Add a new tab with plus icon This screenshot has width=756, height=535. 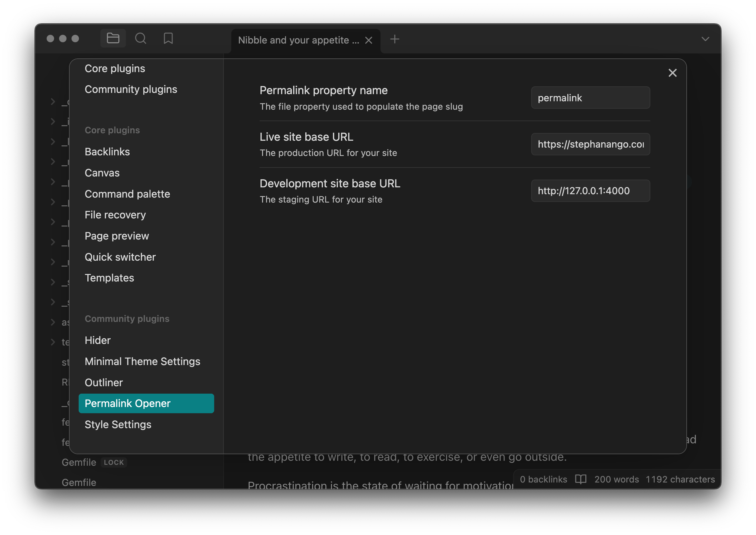pyautogui.click(x=394, y=39)
